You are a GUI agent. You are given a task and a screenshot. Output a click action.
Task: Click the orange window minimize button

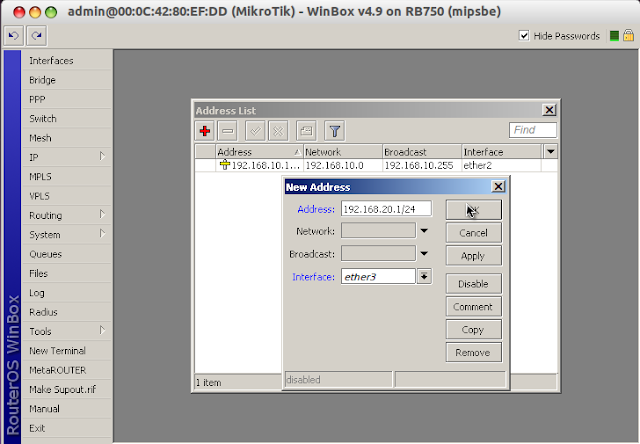point(35,12)
